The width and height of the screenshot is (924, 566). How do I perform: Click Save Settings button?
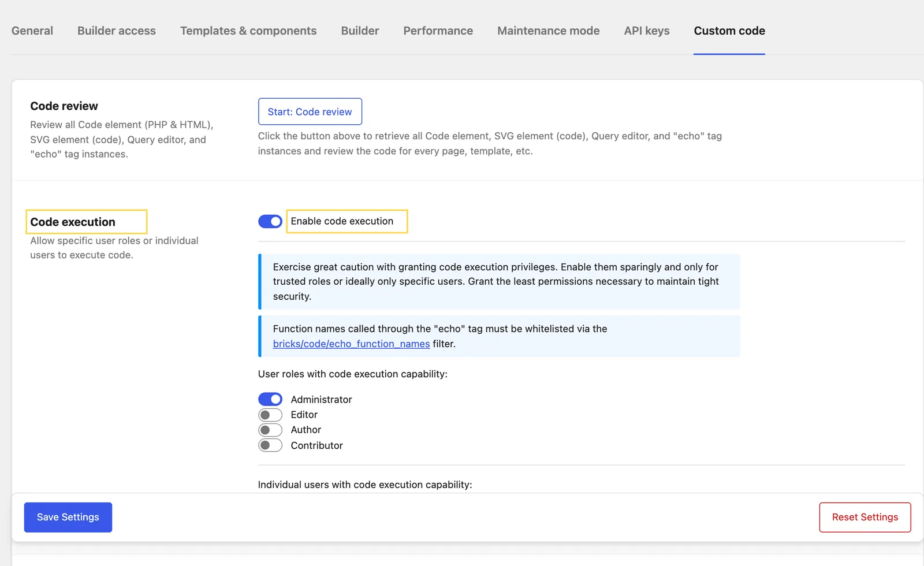pos(68,517)
